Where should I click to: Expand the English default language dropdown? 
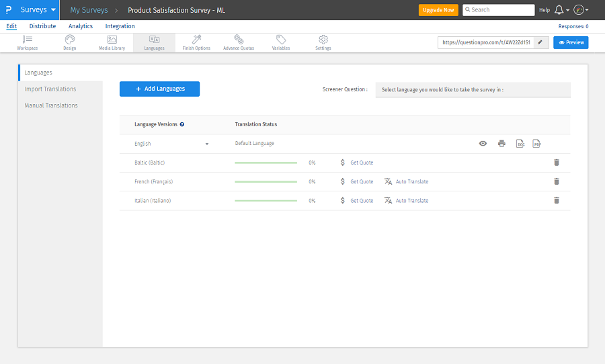click(x=207, y=144)
